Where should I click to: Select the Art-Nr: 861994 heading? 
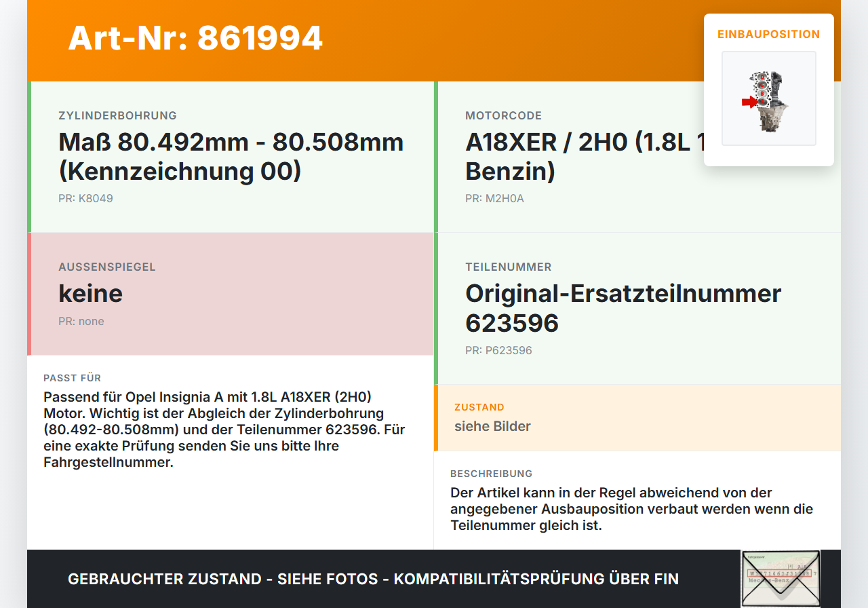click(195, 38)
